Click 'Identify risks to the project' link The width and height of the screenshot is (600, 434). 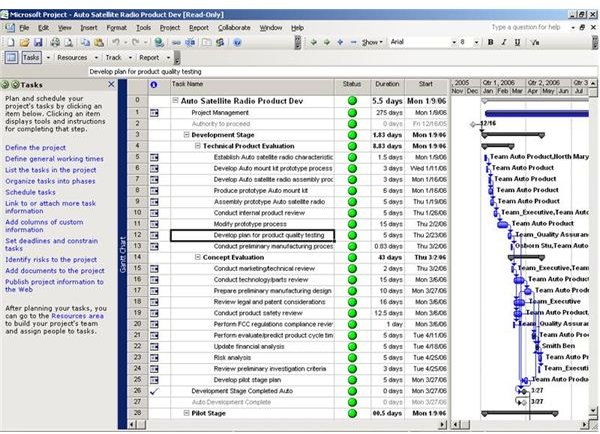[x=51, y=260]
